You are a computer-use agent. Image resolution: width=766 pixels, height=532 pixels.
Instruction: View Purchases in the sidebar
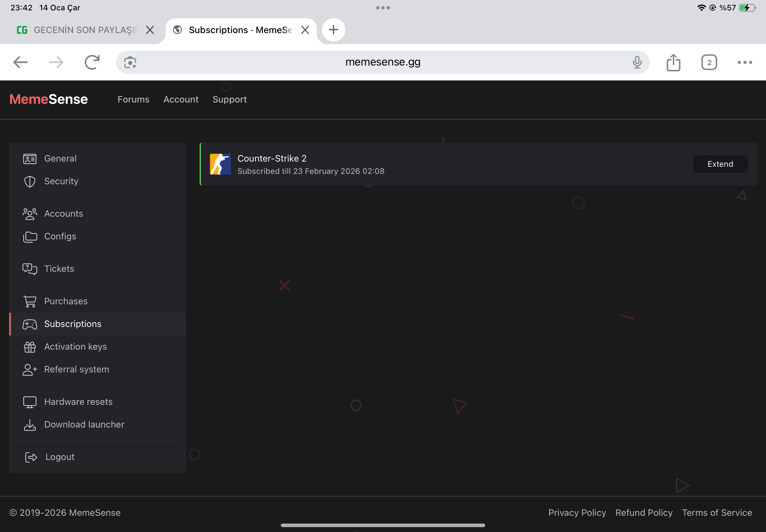click(97, 301)
